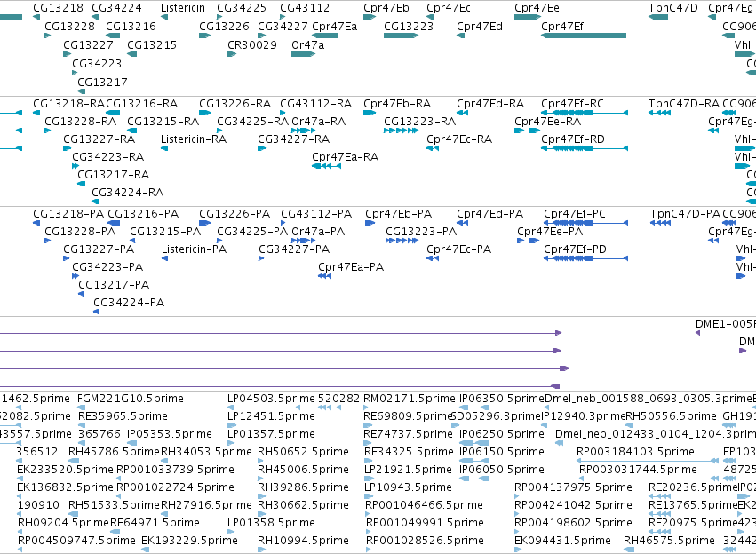This screenshot has width=756, height=554.
Task: Click the TpnC47D-RA transcript arrows
Action: 659,113
